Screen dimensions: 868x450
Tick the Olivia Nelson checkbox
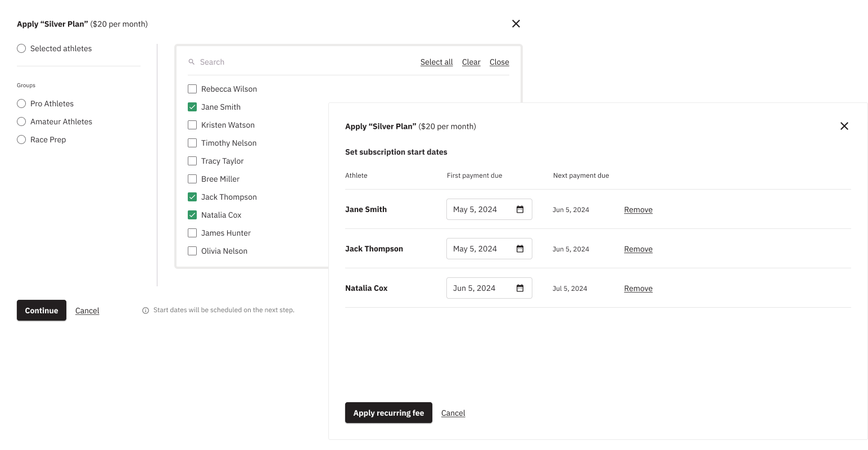tap(192, 251)
